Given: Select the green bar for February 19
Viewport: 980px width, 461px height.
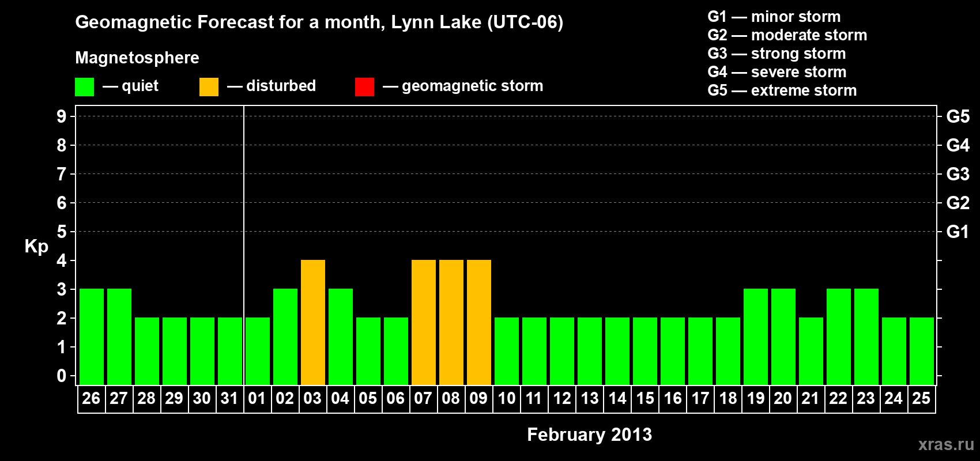Looking at the screenshot, I should 755,337.
